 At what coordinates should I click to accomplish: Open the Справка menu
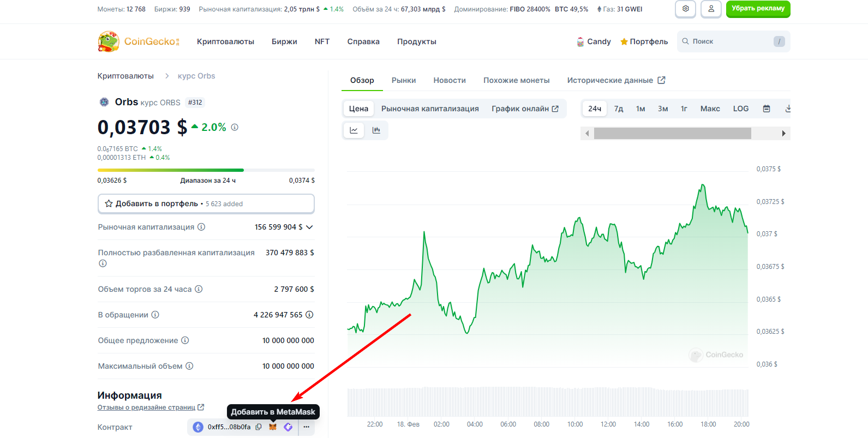pyautogui.click(x=363, y=41)
